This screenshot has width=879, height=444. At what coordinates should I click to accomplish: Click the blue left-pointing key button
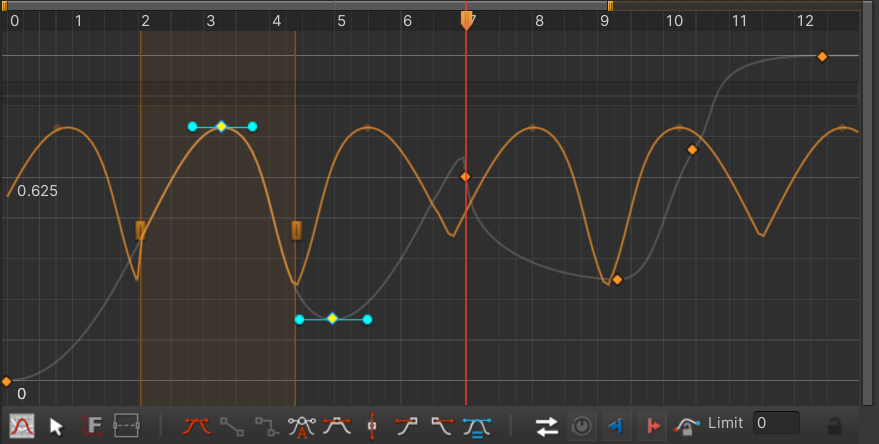click(x=616, y=426)
